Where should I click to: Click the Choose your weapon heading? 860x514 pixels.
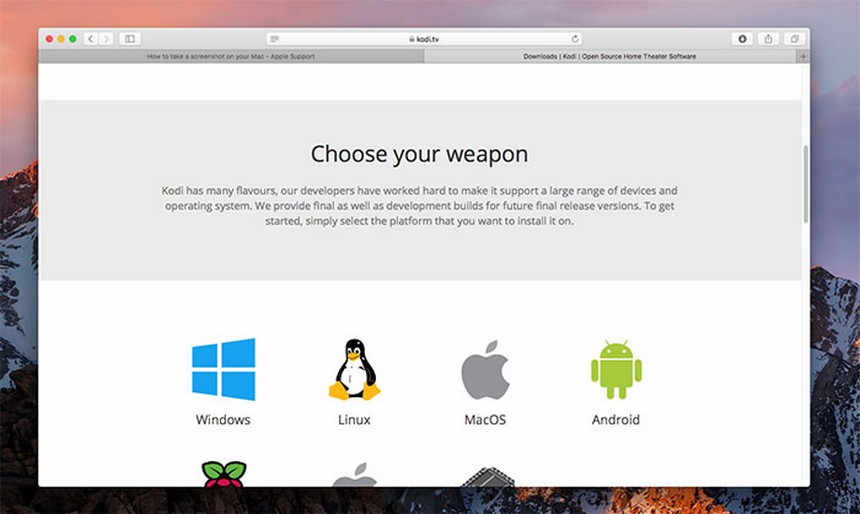tap(420, 154)
